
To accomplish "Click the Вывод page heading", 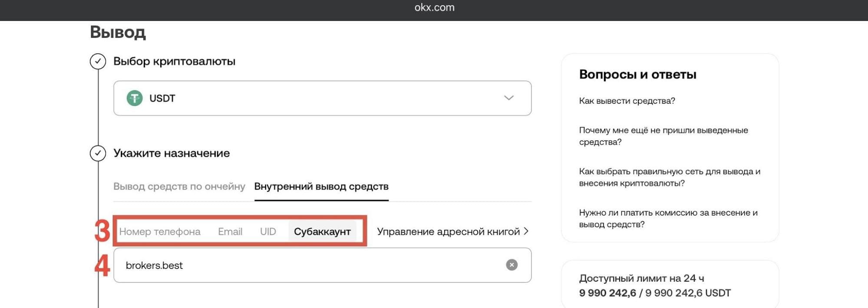I will 118,32.
